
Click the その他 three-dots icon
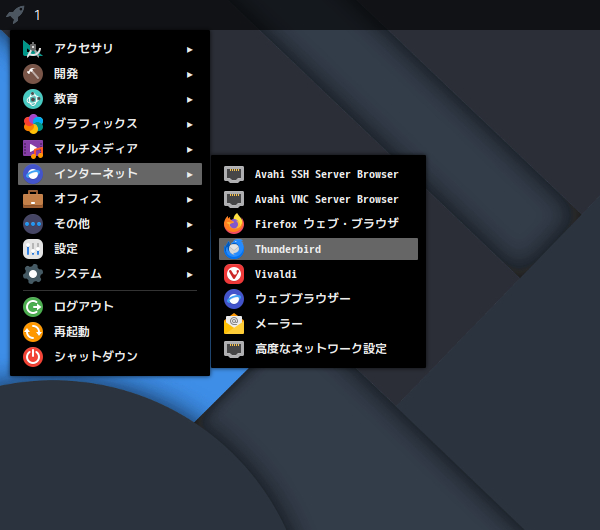[33, 224]
